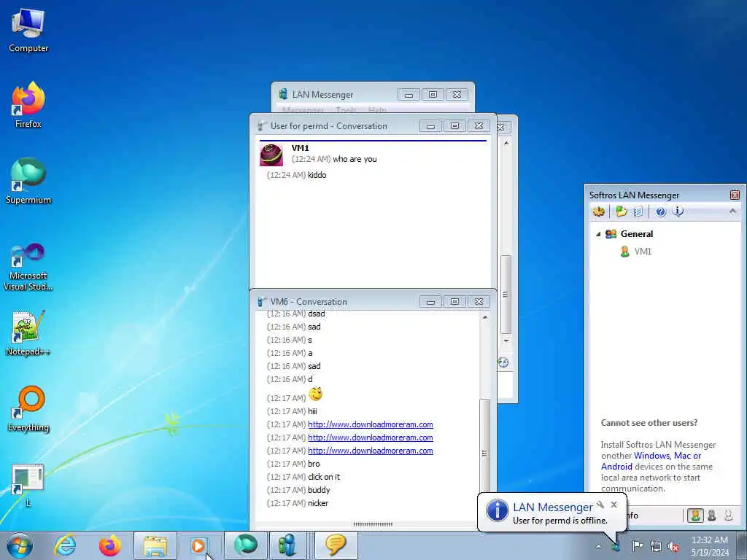The height and width of the screenshot is (560, 747).
Task: Click the blue info bubble icon in Softros toolbar
Action: point(678,211)
